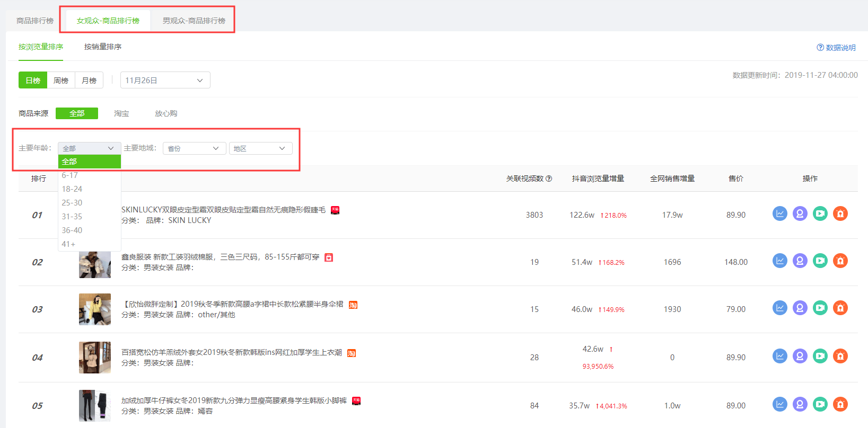Open the blue trend chart icon in row 04
This screenshot has width=868, height=428.
click(779, 356)
